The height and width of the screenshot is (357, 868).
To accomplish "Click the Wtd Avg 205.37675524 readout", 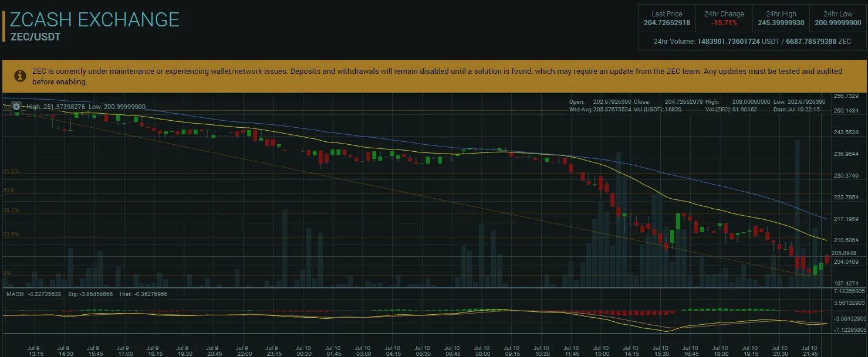I will (600, 110).
